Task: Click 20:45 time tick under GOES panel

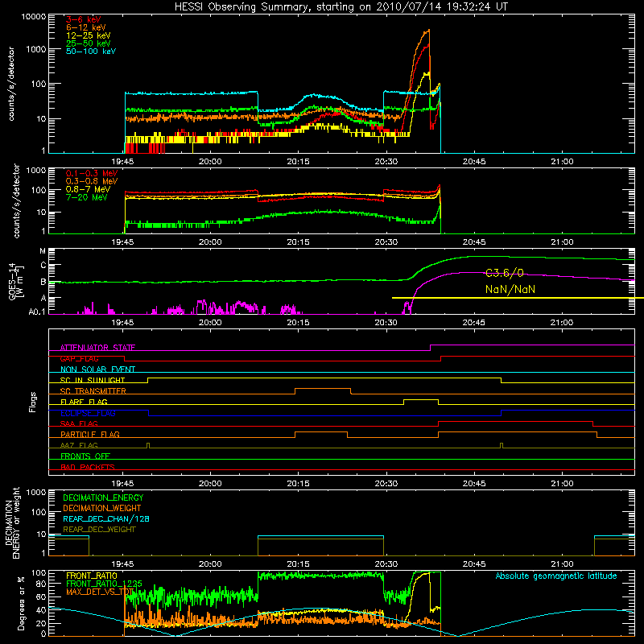Action: (474, 323)
